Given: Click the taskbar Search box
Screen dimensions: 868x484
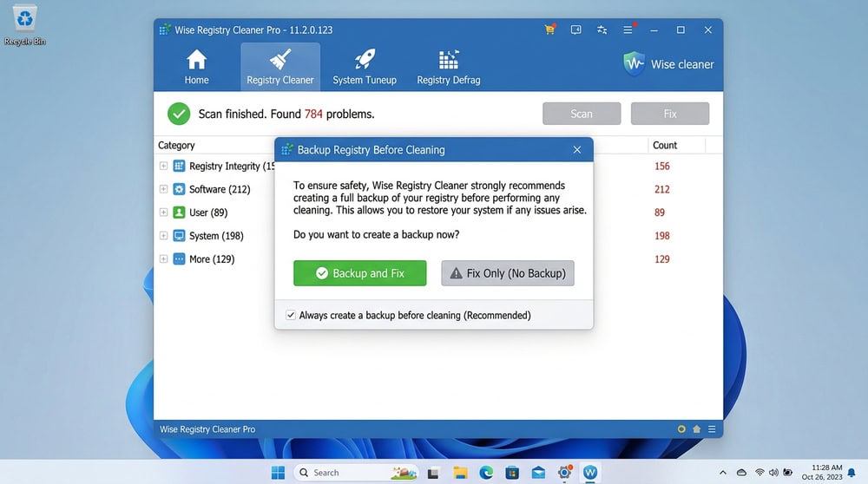Looking at the screenshot, I should (356, 473).
